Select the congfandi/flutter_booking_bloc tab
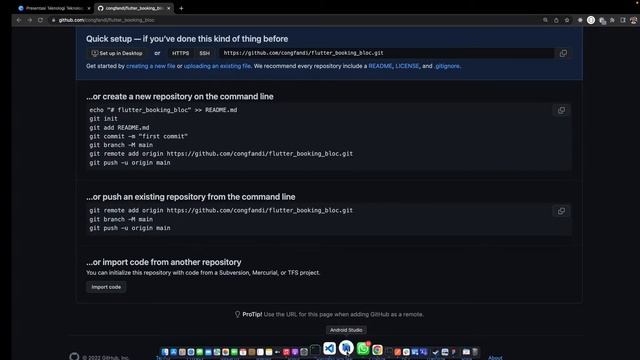640x360 pixels. (x=133, y=8)
